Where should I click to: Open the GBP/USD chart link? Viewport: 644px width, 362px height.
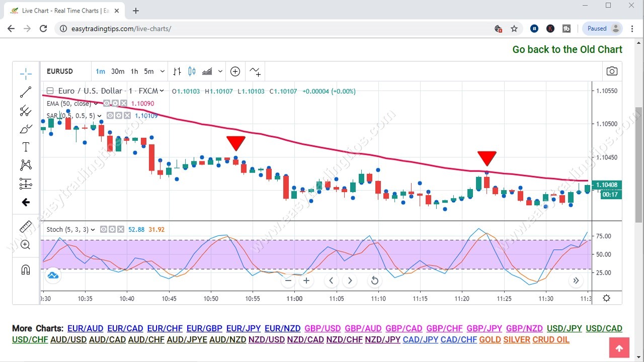tap(323, 328)
